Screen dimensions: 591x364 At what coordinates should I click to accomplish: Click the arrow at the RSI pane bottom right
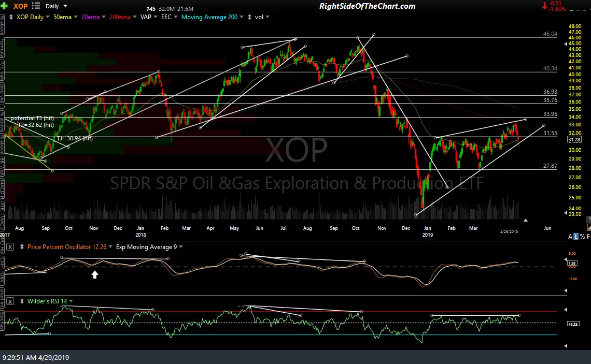coord(566,345)
